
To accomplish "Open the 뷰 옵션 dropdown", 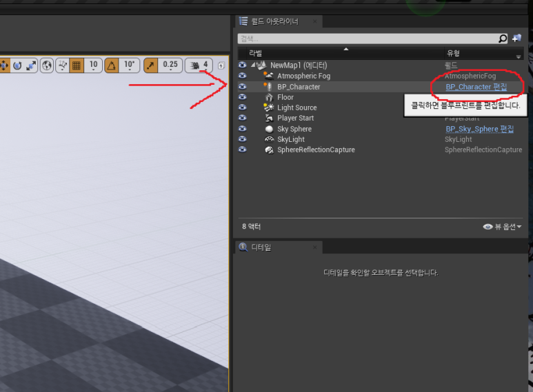I will click(502, 227).
